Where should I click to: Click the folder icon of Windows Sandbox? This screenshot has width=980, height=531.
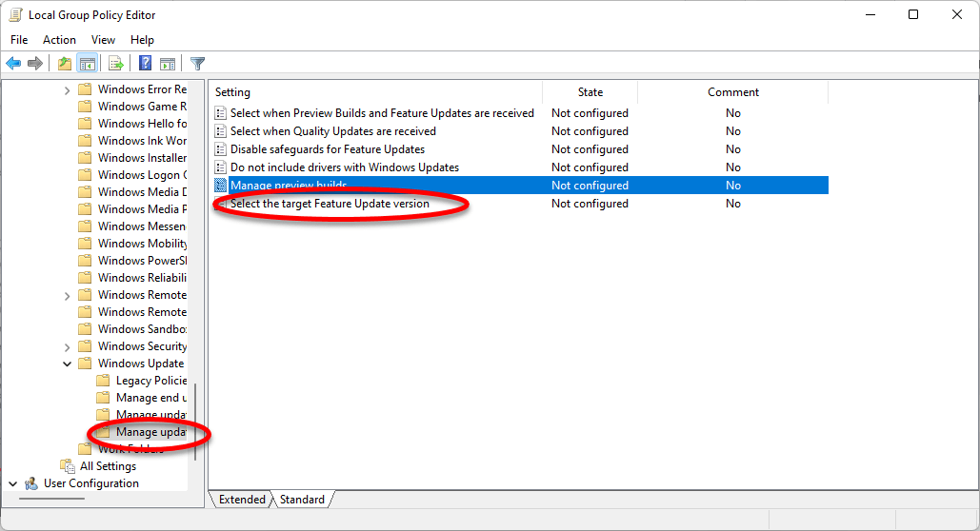[x=85, y=329]
